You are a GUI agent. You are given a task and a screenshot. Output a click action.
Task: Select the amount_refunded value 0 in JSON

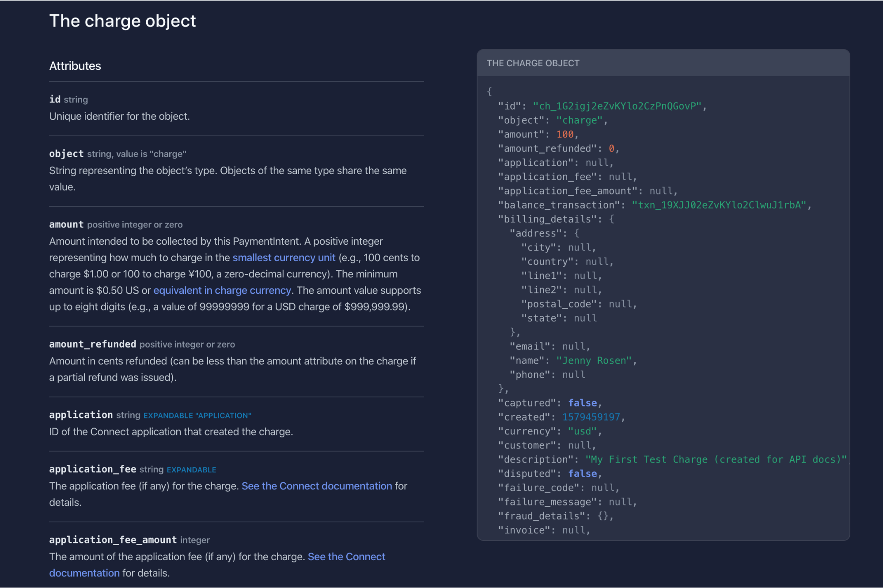pyautogui.click(x=611, y=148)
